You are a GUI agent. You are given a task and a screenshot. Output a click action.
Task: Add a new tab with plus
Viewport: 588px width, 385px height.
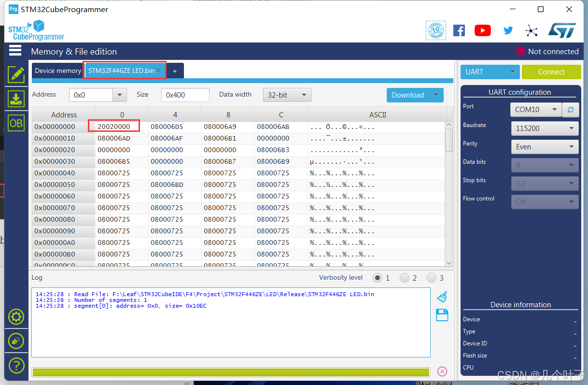click(175, 71)
